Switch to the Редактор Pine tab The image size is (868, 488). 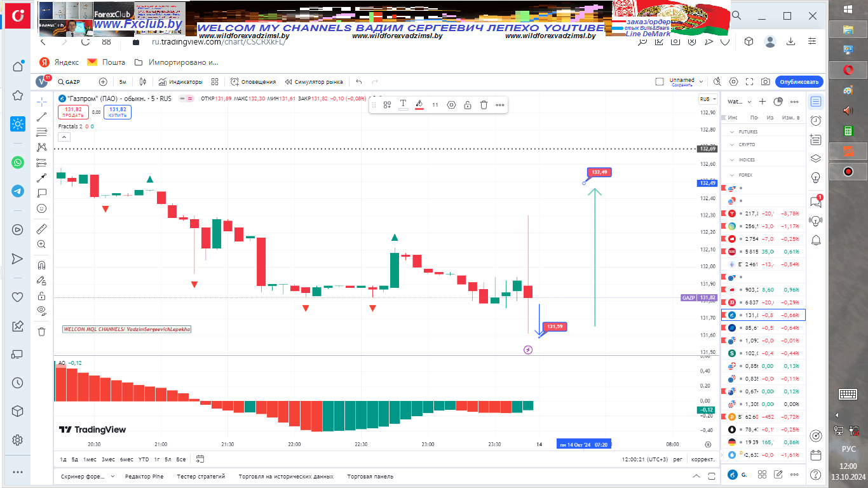click(x=144, y=476)
